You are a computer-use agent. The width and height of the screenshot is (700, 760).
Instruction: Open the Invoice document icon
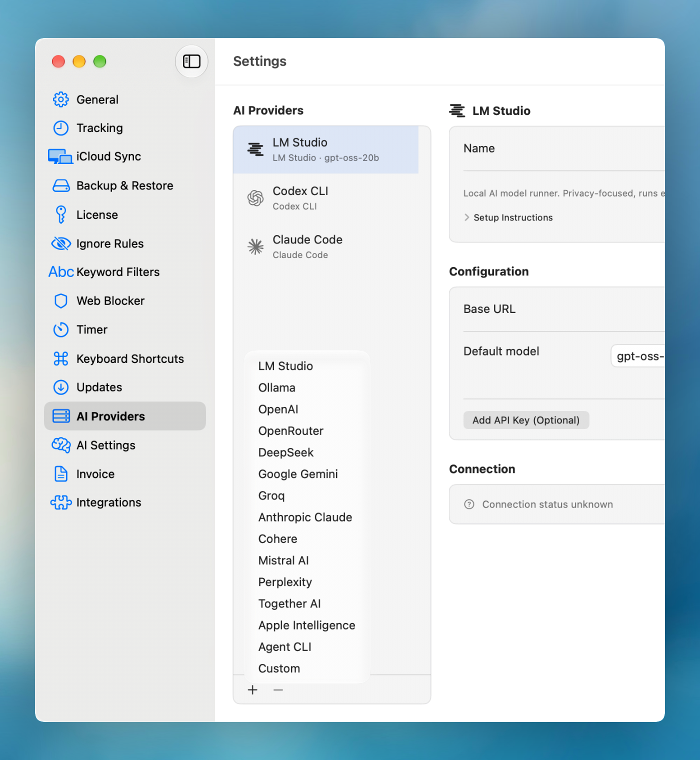coord(61,474)
